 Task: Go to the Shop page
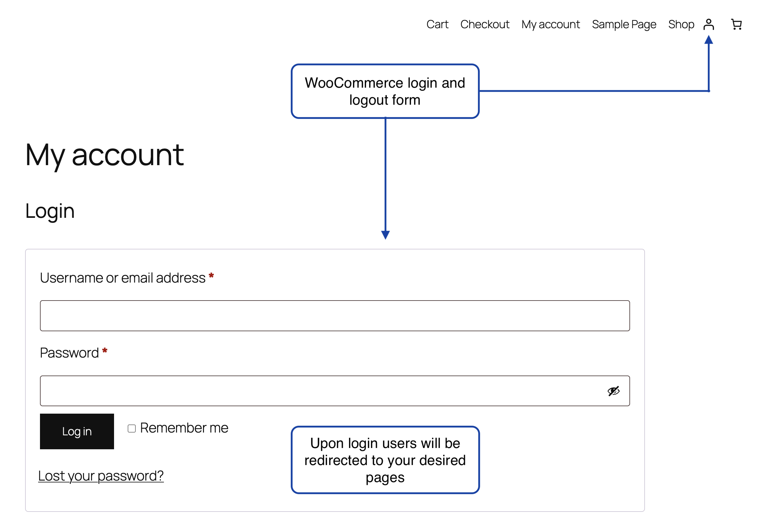tap(681, 24)
